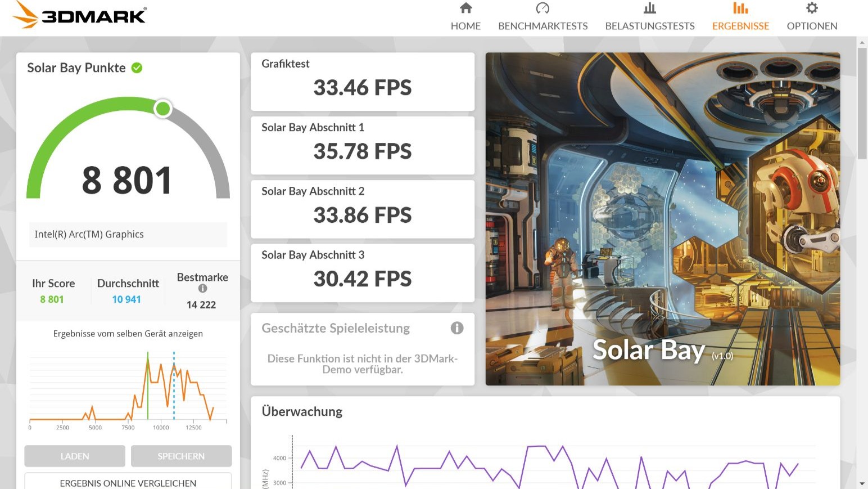Click the Geschätzte Spieleleistung info icon
The width and height of the screenshot is (868, 489).
pyautogui.click(x=456, y=328)
